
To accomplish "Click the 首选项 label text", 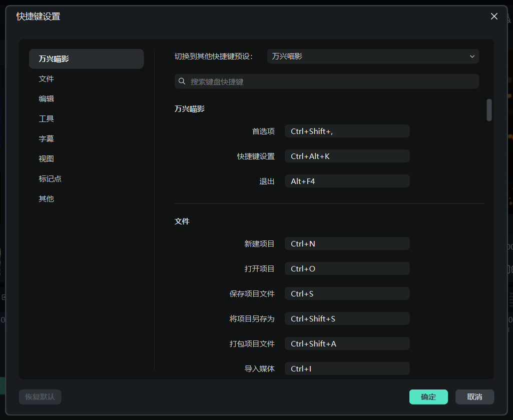I will tap(263, 131).
